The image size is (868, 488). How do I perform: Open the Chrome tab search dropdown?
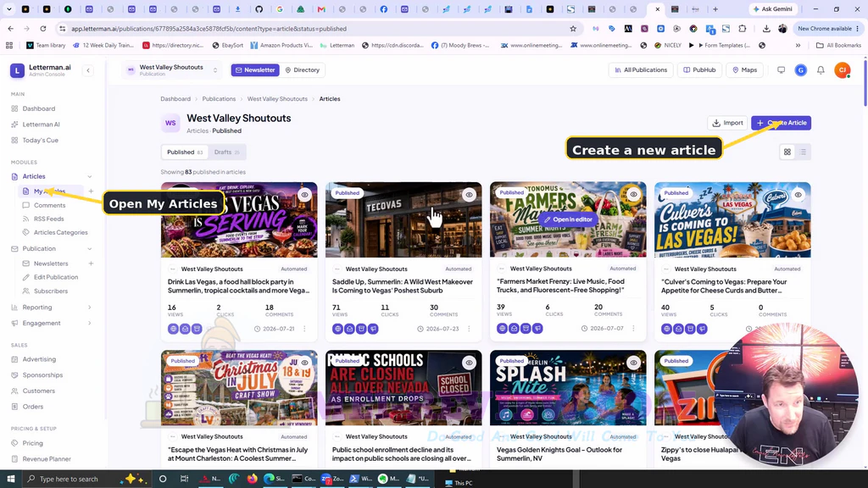[8, 8]
